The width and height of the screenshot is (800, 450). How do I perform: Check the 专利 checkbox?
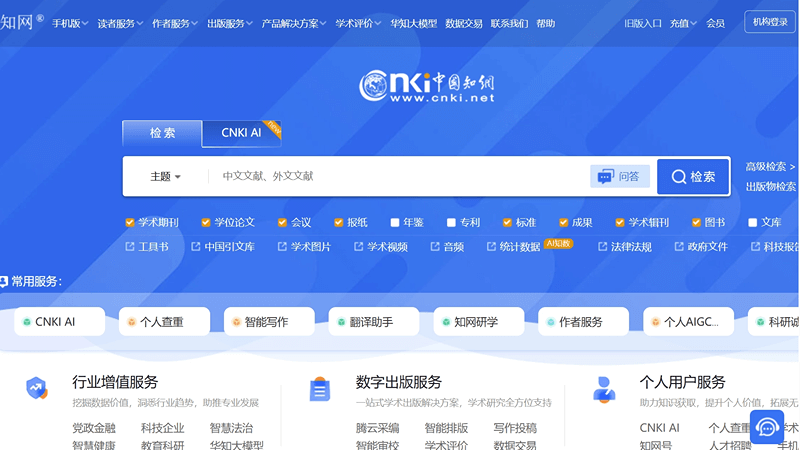coord(451,222)
